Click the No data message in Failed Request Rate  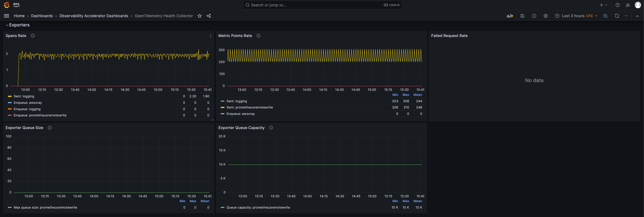534,80
